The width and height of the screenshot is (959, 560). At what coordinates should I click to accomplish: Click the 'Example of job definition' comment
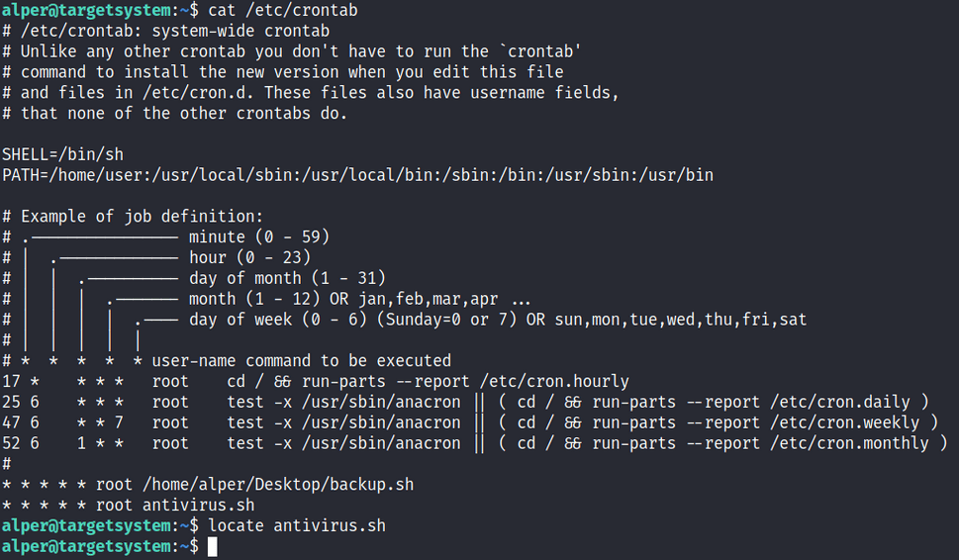[142, 217]
